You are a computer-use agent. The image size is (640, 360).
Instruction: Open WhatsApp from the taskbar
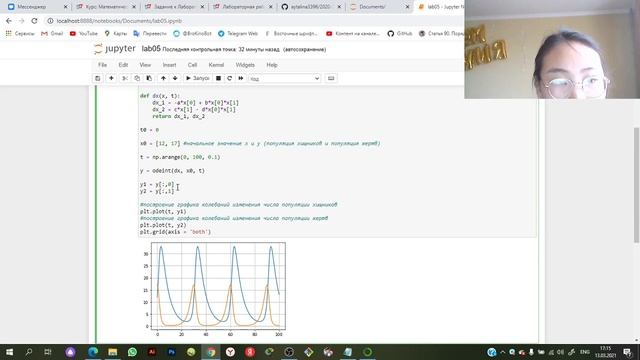[x=132, y=352]
